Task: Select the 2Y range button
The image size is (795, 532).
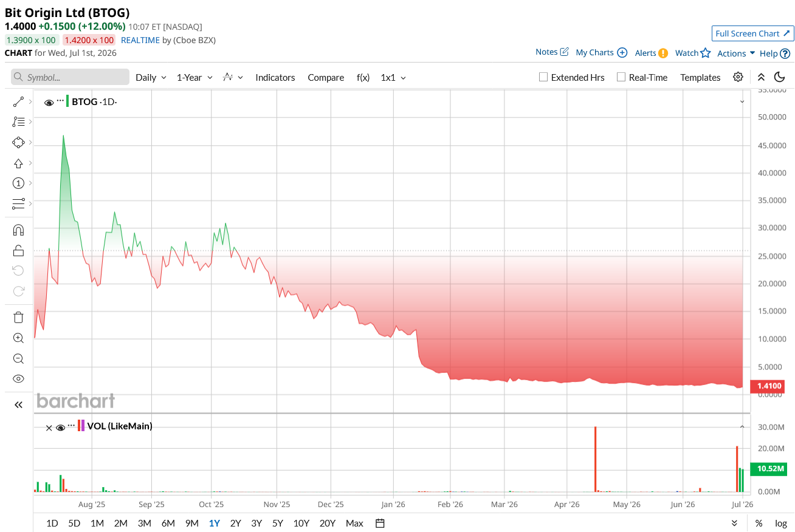Action: click(x=235, y=523)
